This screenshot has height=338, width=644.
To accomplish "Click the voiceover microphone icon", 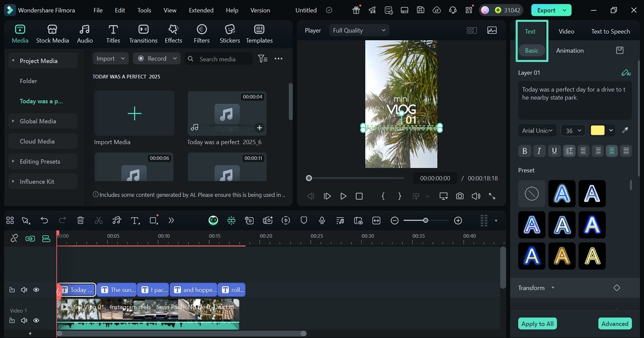I will [322, 221].
